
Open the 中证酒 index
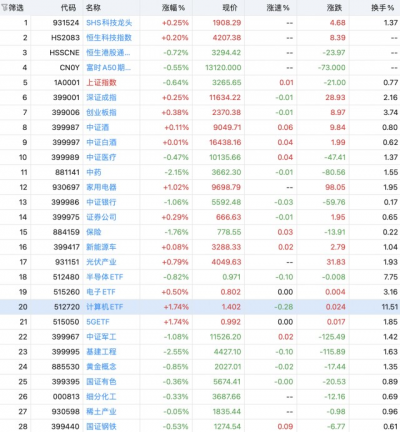[97, 127]
